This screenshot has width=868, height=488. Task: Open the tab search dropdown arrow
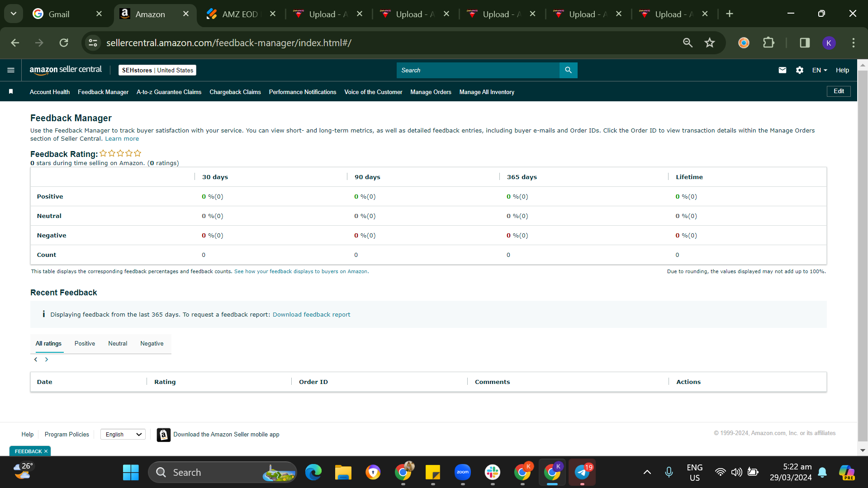[14, 14]
